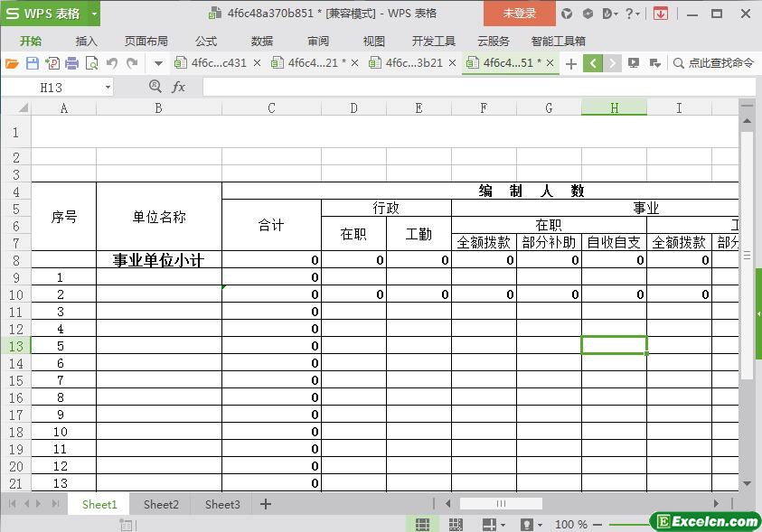Open the WPS 表格 application menu dropdown

point(94,14)
